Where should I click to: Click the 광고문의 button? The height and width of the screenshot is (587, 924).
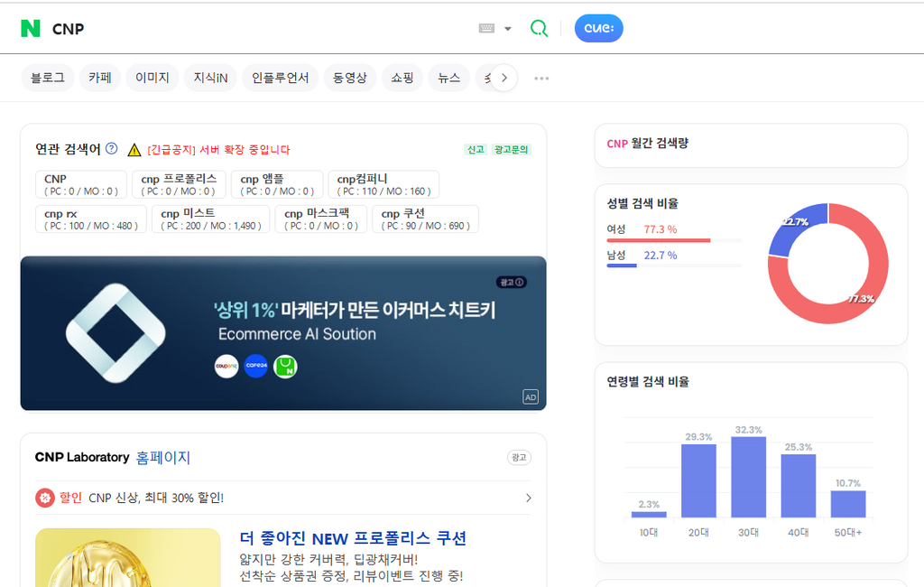click(511, 150)
